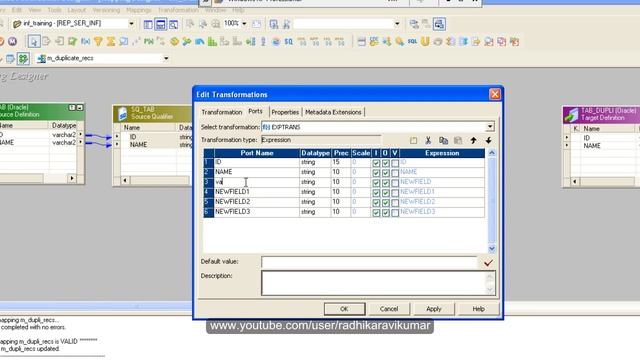Click the bar chart transformation toolbar icon

click(212, 42)
